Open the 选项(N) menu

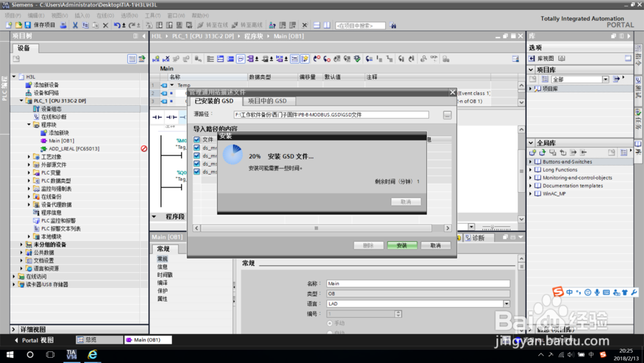pyautogui.click(x=129, y=15)
